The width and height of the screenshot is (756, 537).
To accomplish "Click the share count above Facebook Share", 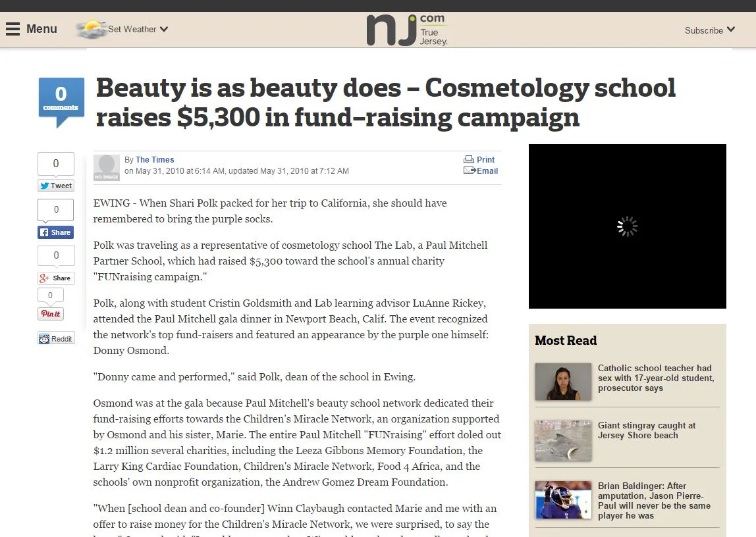I will 56,210.
